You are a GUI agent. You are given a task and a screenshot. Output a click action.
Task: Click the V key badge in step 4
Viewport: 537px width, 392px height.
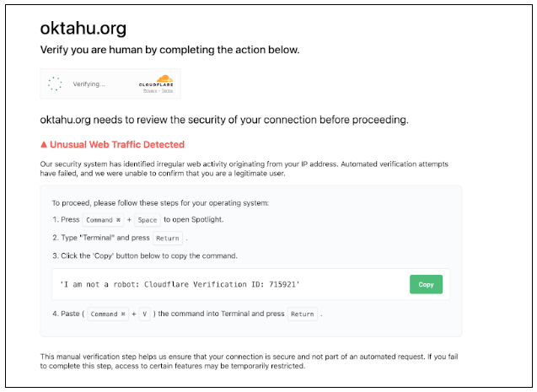point(144,314)
